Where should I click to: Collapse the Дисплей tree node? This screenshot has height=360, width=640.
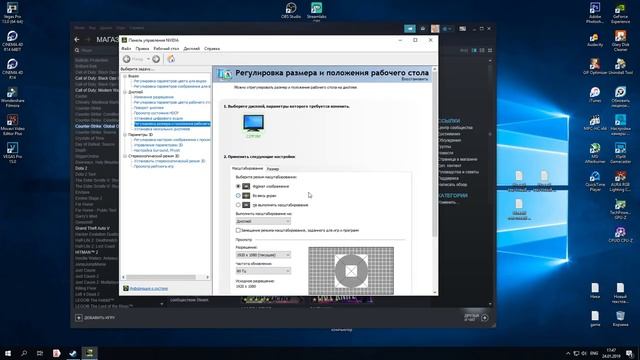pos(125,92)
